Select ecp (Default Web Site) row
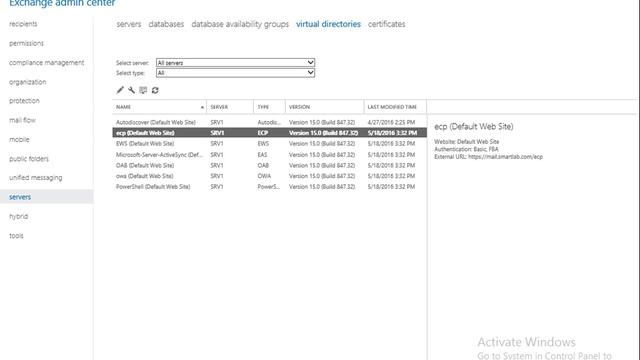This screenshot has height=360, width=640. 269,133
